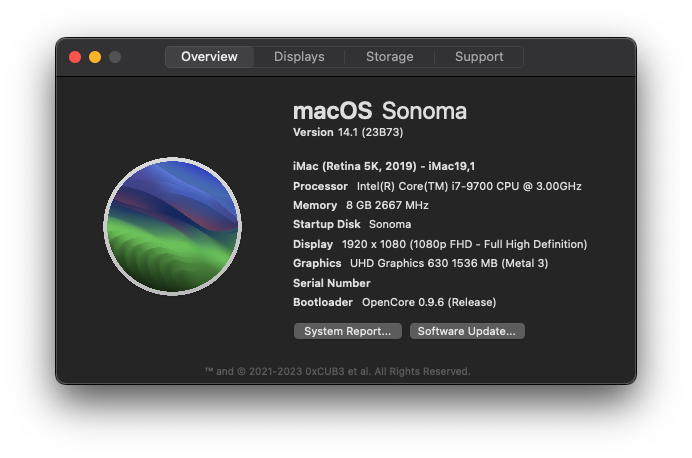The image size is (692, 458).
Task: Click the macOS Sonoma circular logo
Action: point(172,226)
